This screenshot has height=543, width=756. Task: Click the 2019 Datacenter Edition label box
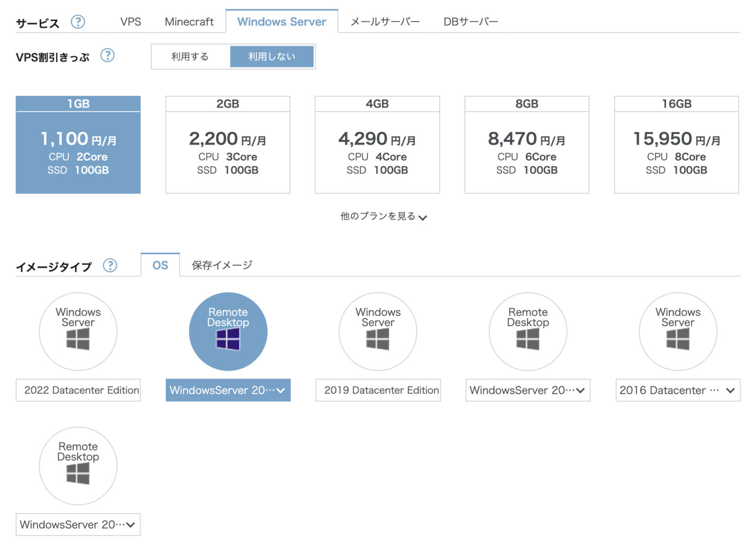[378, 390]
